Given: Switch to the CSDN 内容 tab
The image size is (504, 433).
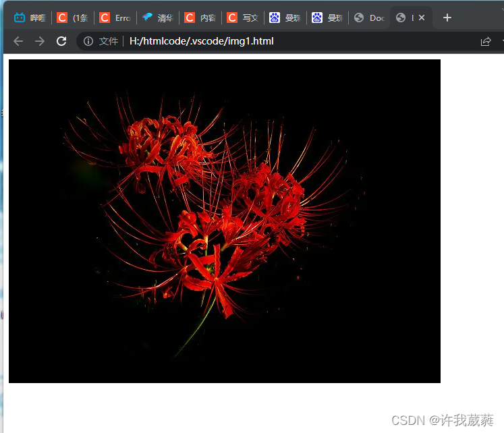Looking at the screenshot, I should pyautogui.click(x=200, y=18).
